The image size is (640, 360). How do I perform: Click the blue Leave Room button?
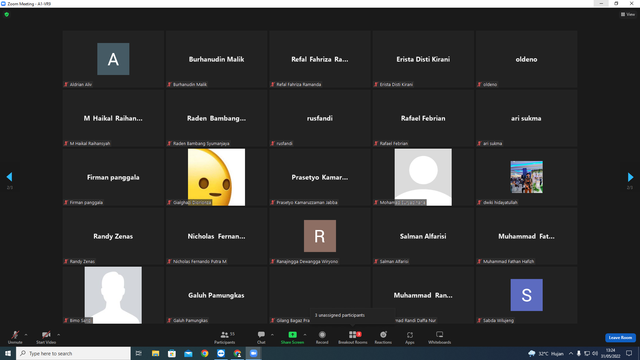(620, 338)
